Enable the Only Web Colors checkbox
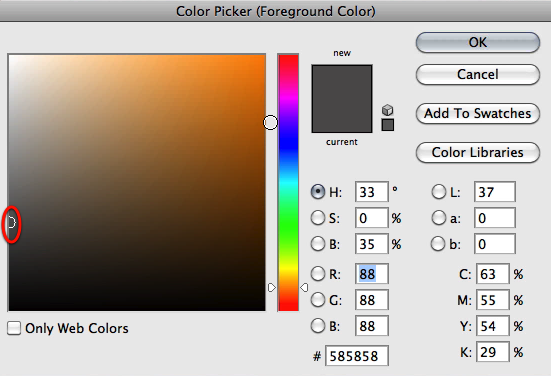 tap(14, 328)
